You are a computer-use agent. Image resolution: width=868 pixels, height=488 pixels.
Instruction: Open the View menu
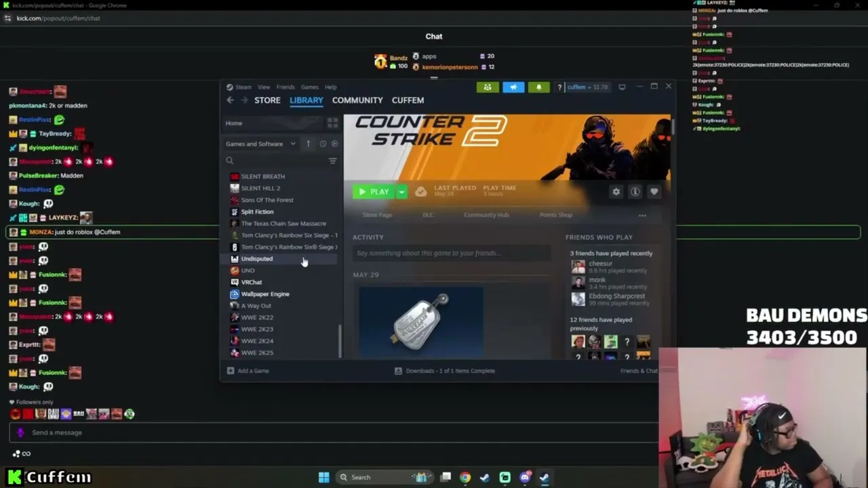(x=264, y=87)
